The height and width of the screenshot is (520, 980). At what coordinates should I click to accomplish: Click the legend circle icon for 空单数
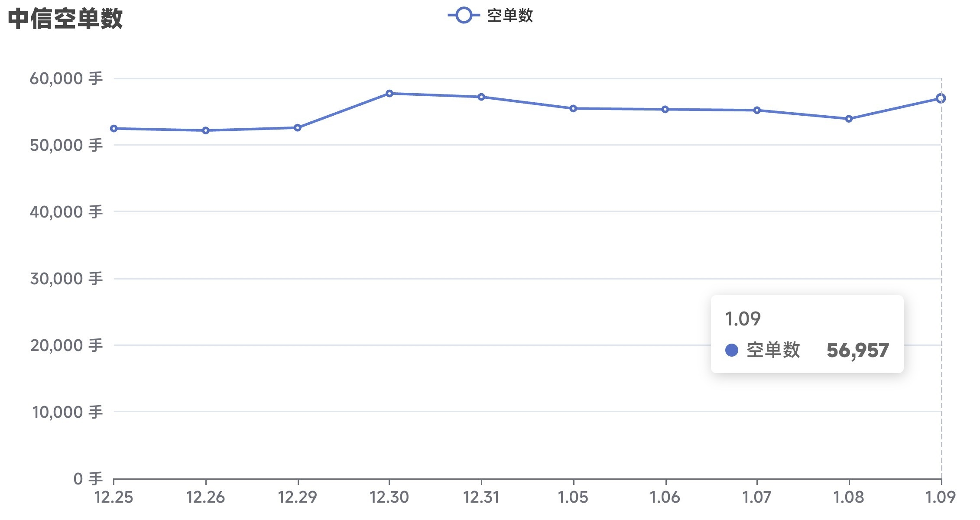click(464, 16)
